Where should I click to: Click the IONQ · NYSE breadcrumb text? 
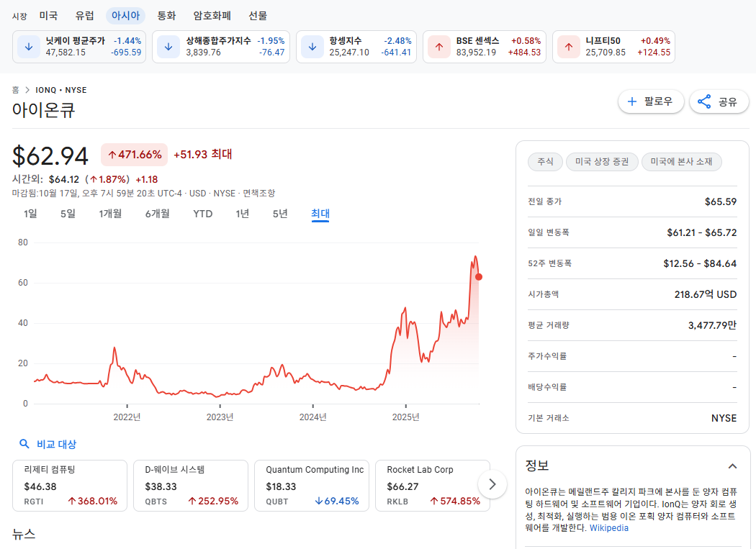coord(61,90)
